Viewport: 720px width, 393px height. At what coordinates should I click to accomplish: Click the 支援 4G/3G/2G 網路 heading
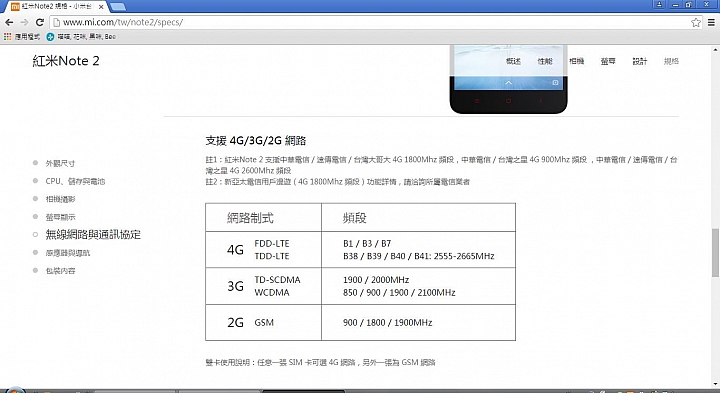click(256, 140)
